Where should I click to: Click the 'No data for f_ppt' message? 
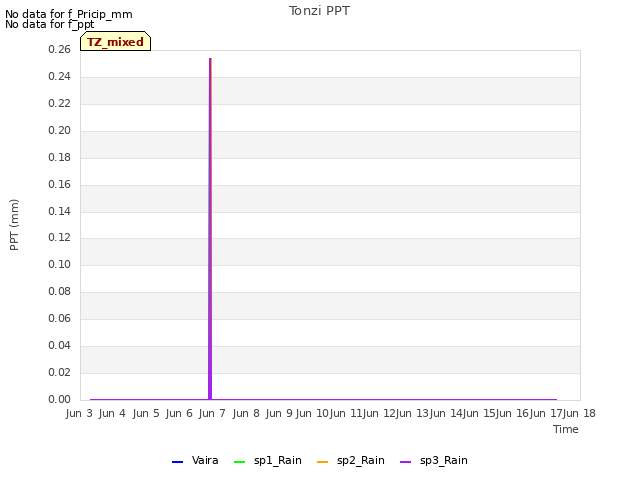point(49,24)
